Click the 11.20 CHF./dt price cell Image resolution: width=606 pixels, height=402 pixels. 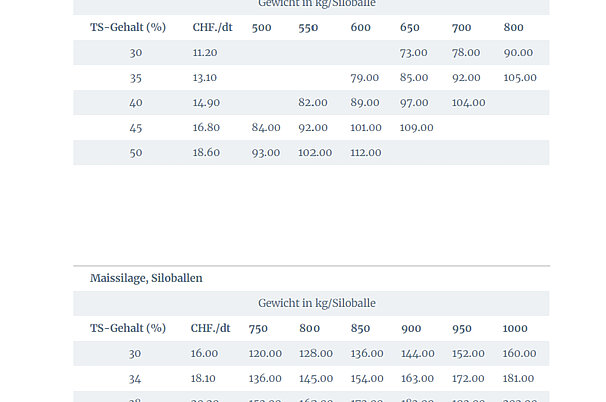pos(205,52)
